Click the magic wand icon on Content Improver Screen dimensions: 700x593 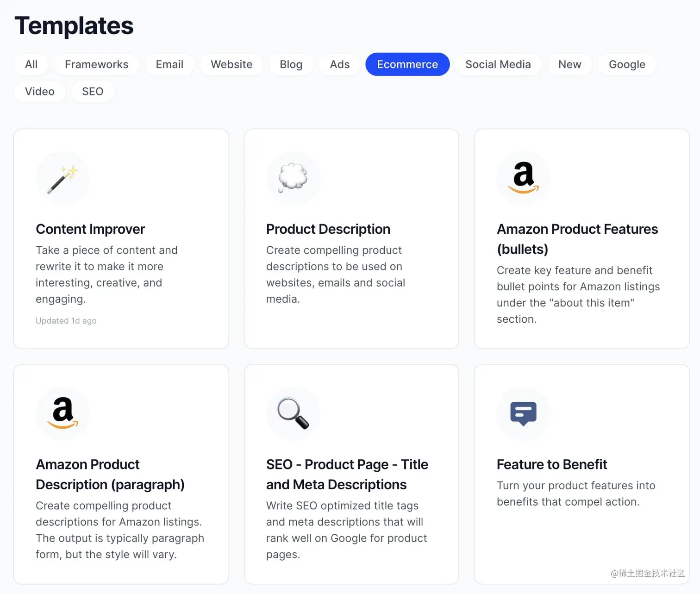[x=62, y=178]
